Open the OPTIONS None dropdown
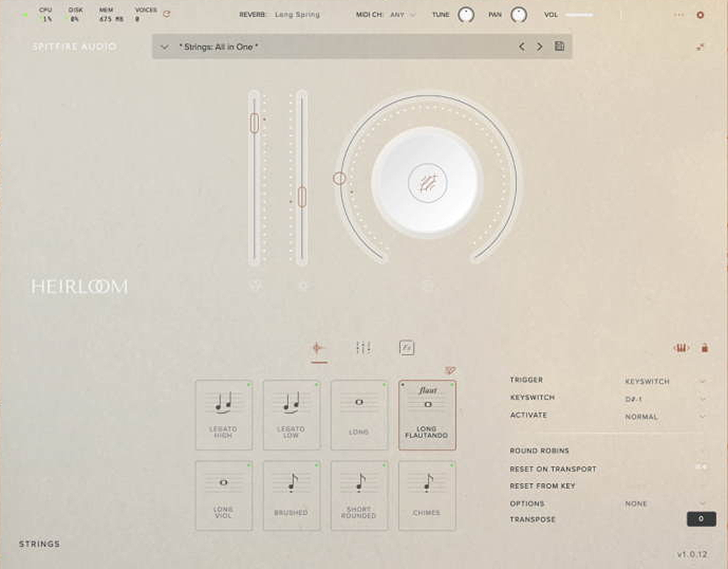Viewport: 728px width, 569px height. tap(664, 503)
